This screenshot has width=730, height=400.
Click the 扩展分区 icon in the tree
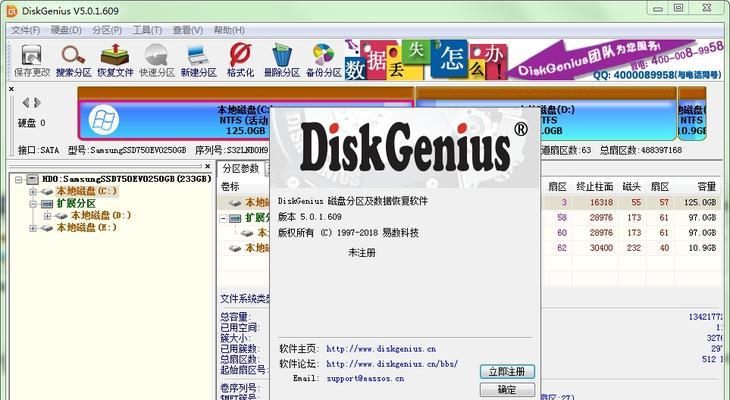click(x=47, y=204)
